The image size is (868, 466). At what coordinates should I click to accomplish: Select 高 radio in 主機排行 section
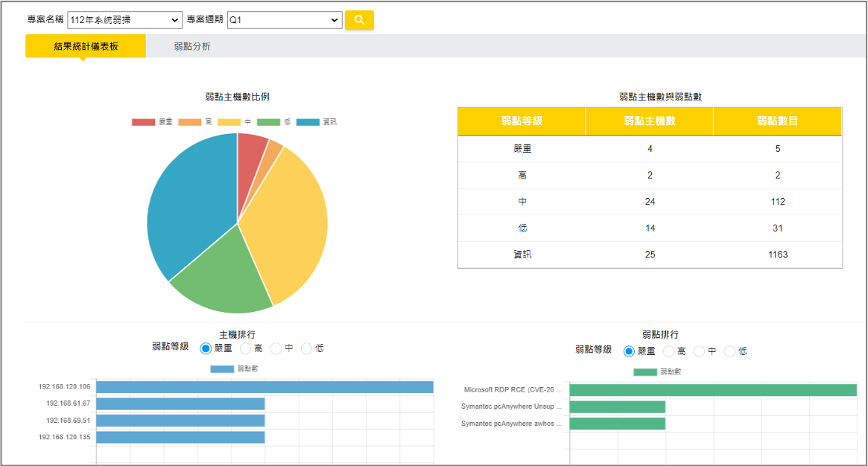coord(246,348)
